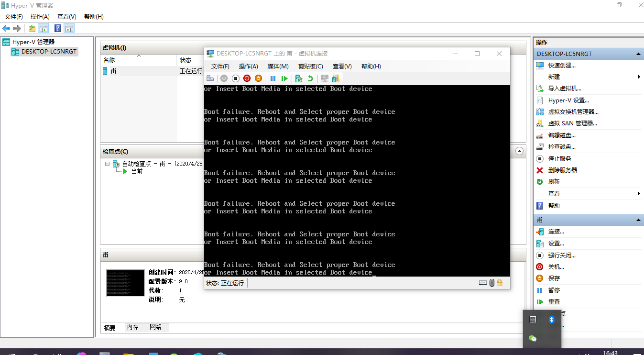Open 导入虚拟机 from the Actions pane
This screenshot has height=355, width=644.
tap(565, 89)
